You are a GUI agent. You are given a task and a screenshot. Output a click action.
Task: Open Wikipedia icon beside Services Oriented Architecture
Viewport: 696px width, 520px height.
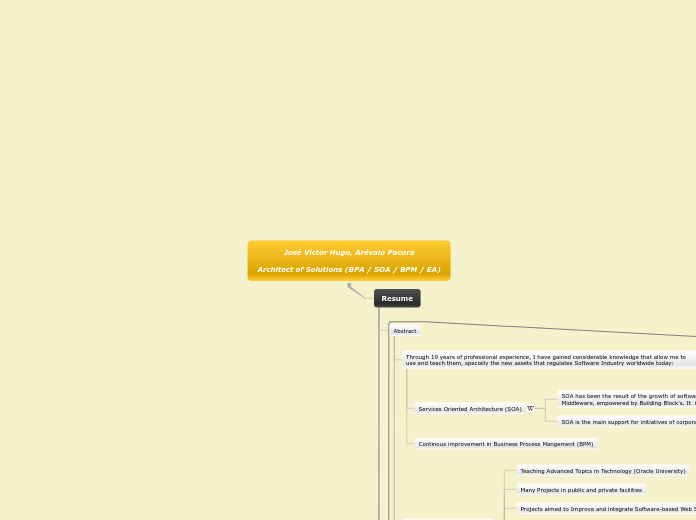tap(530, 409)
